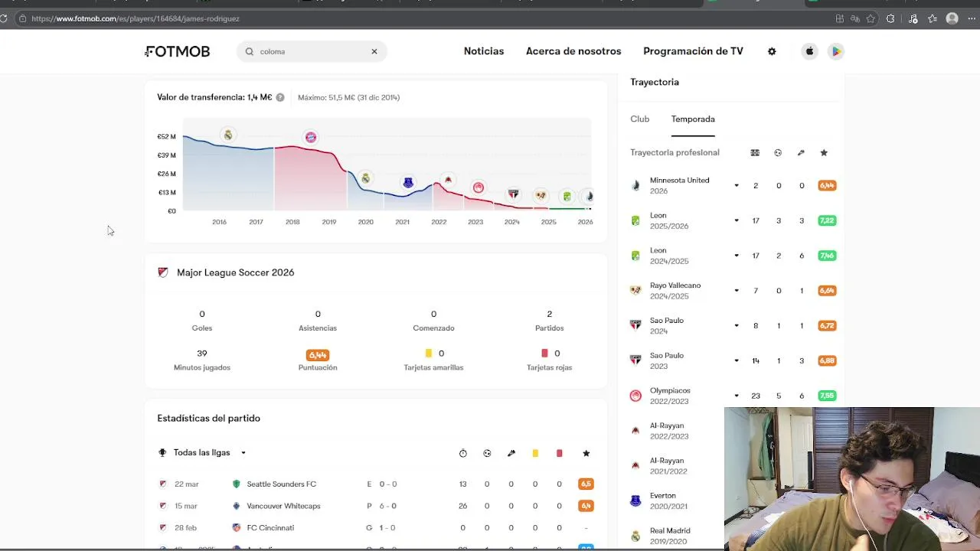
Task: Click Bayern Munich badge on value chart
Action: click(310, 137)
